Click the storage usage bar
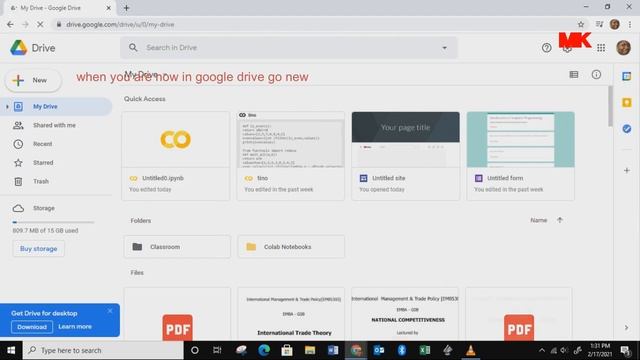This screenshot has height=360, width=640. (53, 222)
